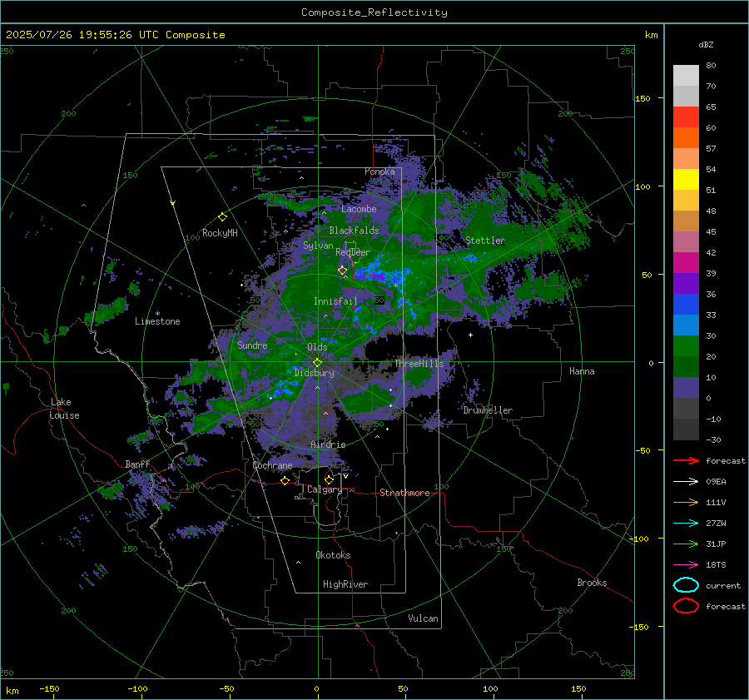Click the Strathmore town label
749x700 pixels.
coord(404,493)
